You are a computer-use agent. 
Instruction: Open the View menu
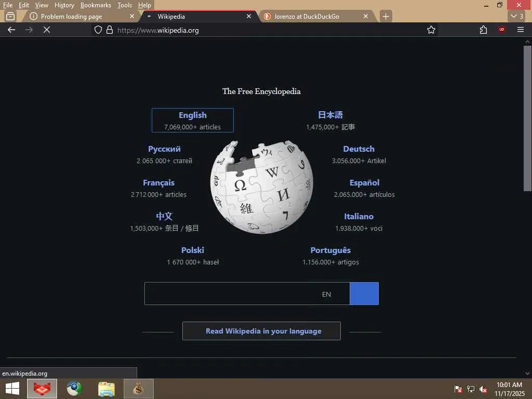click(42, 5)
